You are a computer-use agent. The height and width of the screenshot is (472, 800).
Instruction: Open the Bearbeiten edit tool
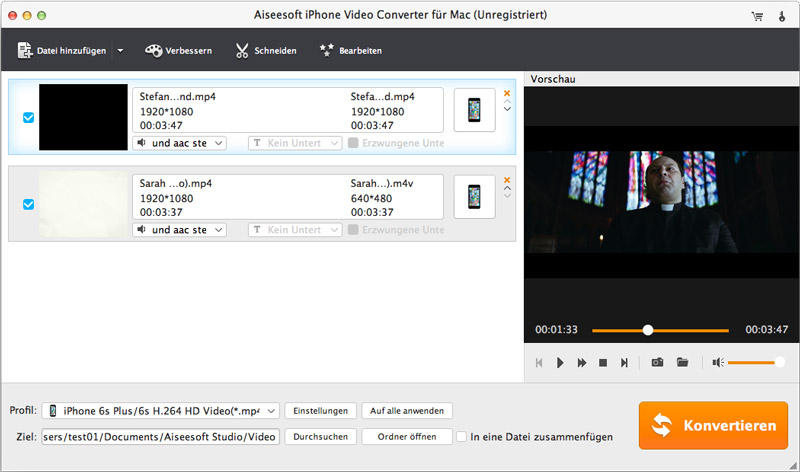pos(351,51)
